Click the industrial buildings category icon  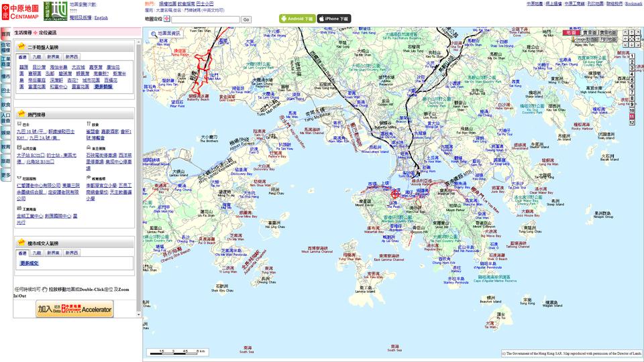pyautogui.click(x=19, y=208)
